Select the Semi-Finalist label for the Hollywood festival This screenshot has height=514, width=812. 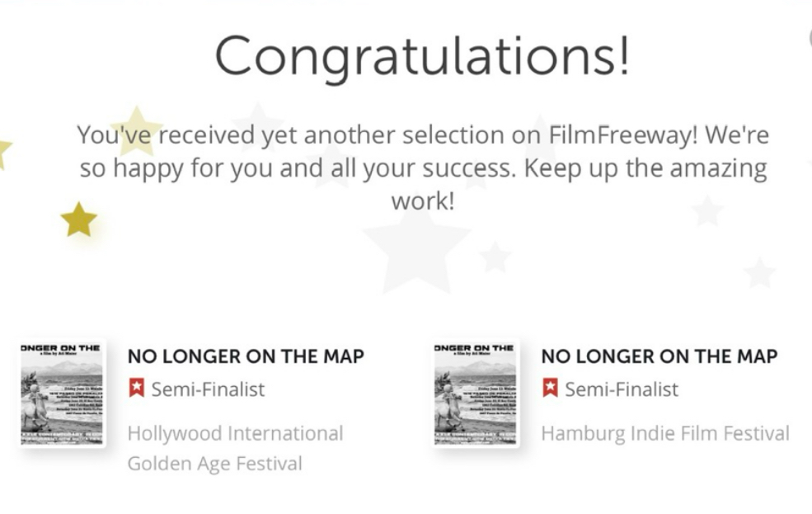pos(208,389)
